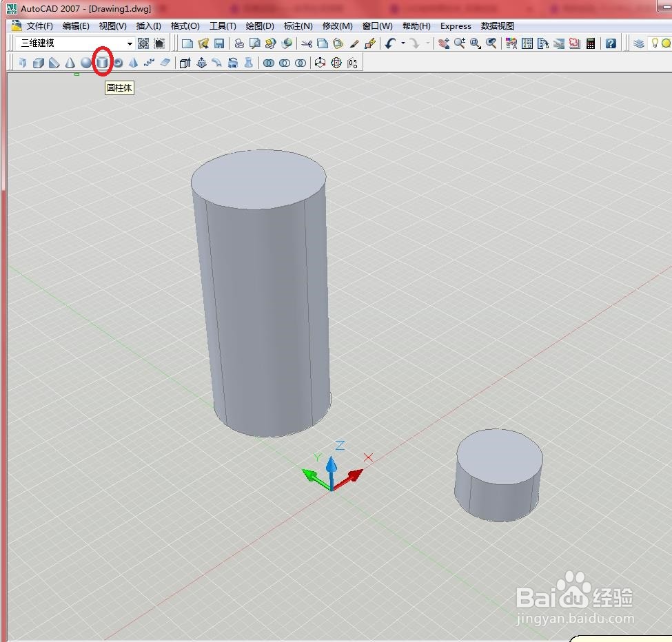Open Workspace Settings gear icon
Viewport: 672px width, 642px height.
[x=143, y=43]
